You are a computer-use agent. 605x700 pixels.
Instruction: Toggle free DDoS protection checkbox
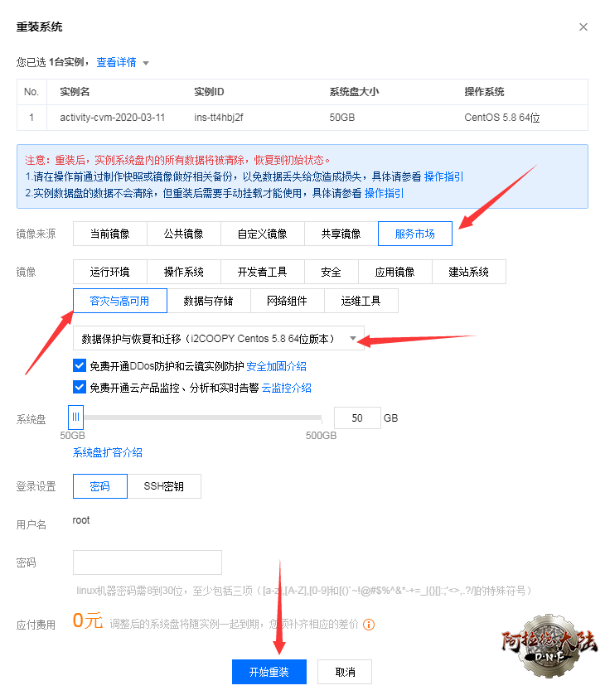coord(80,365)
